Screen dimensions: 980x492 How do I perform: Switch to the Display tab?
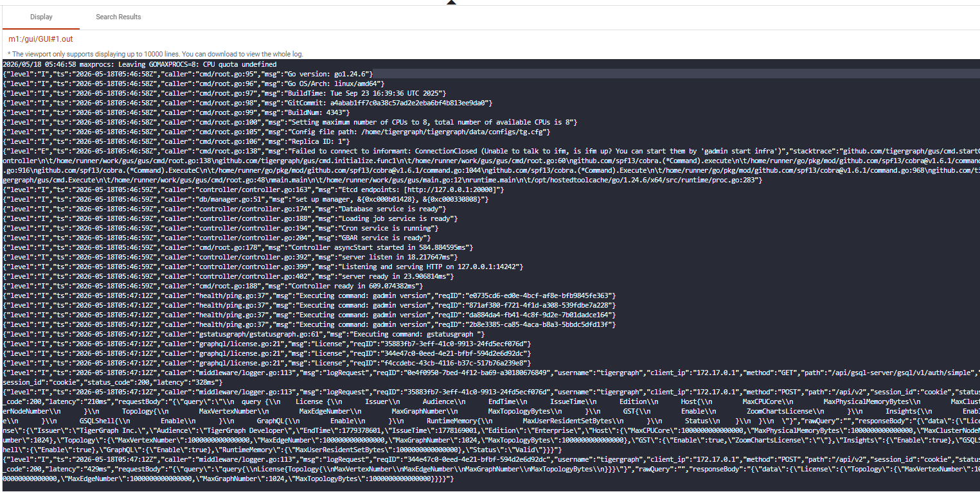(x=41, y=17)
